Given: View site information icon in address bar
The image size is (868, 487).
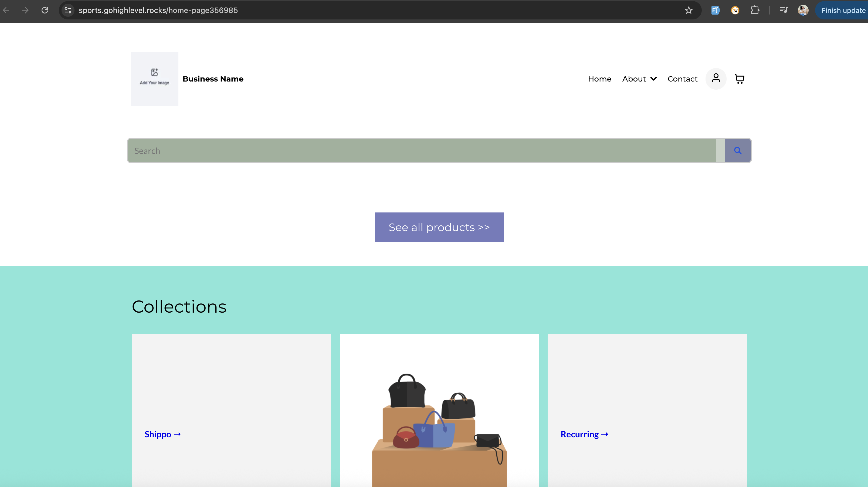Looking at the screenshot, I should click(68, 11).
